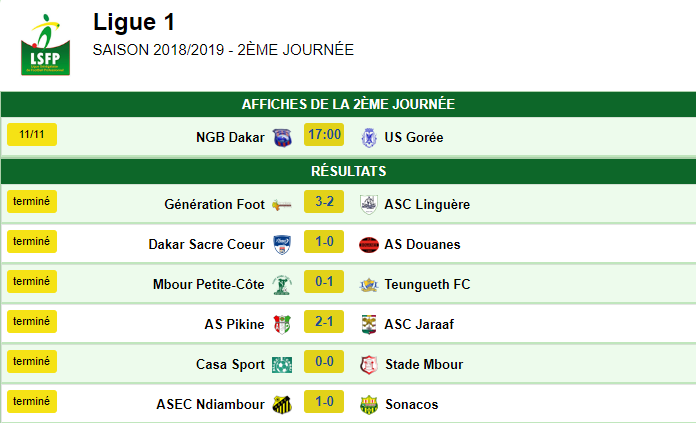The image size is (696, 423).
Task: Open the 3-2 score for Génération Foot
Action: point(324,202)
